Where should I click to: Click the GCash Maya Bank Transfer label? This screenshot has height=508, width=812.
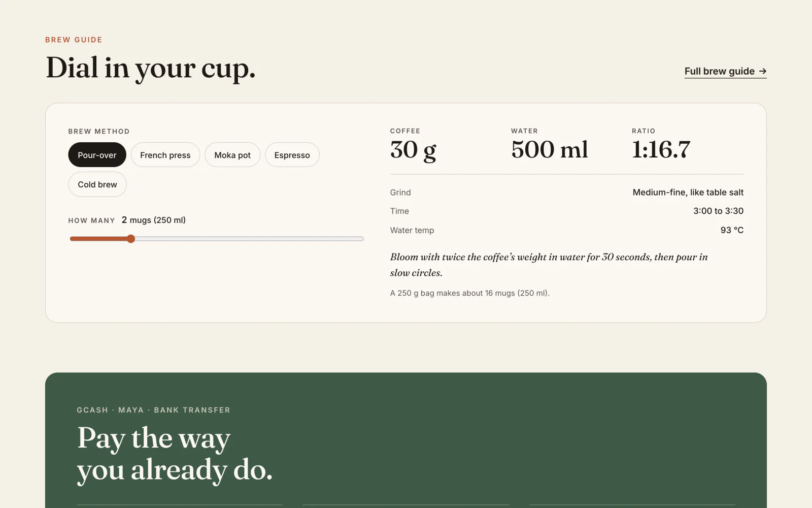click(x=153, y=410)
